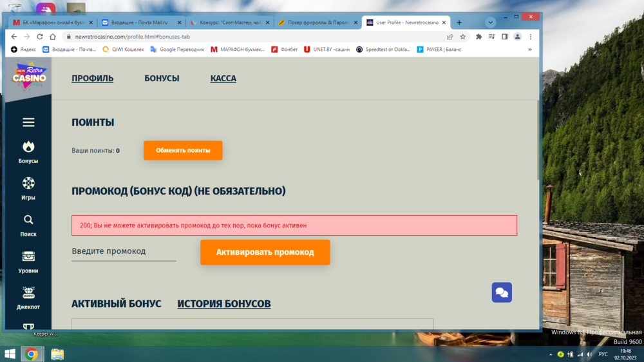Open Игры from the sidebar

pos(28,184)
